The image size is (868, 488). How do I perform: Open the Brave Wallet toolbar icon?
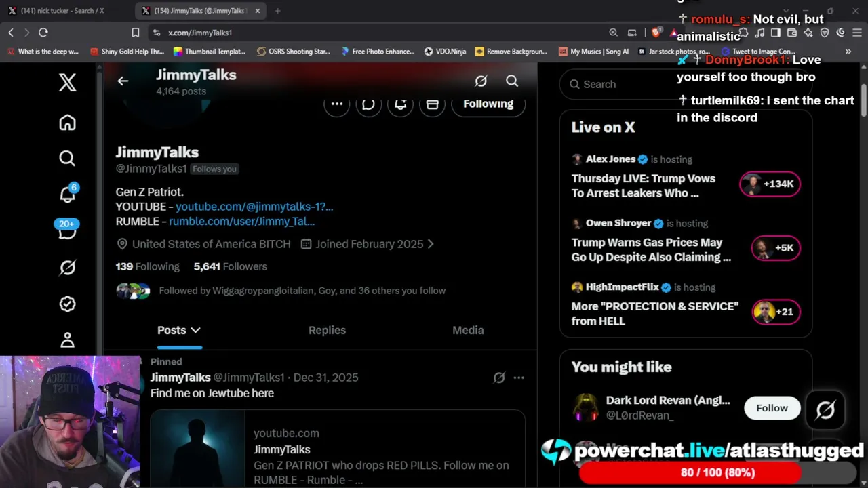792,33
